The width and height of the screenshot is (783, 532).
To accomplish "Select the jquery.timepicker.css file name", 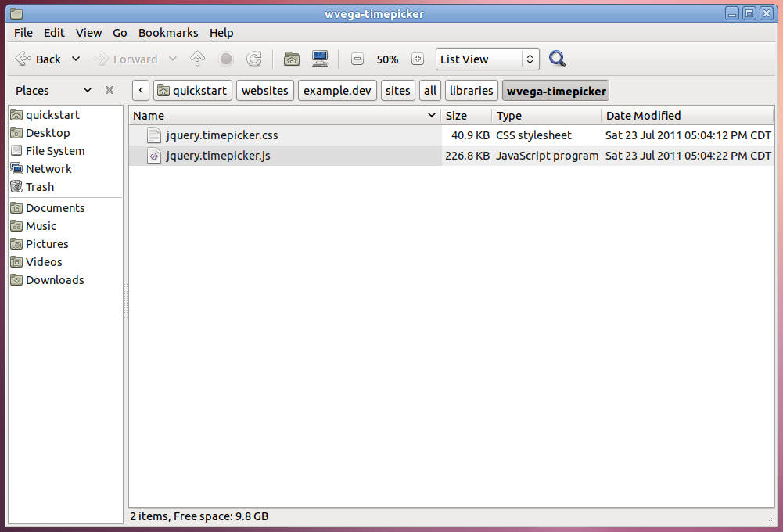I will pyautogui.click(x=222, y=135).
